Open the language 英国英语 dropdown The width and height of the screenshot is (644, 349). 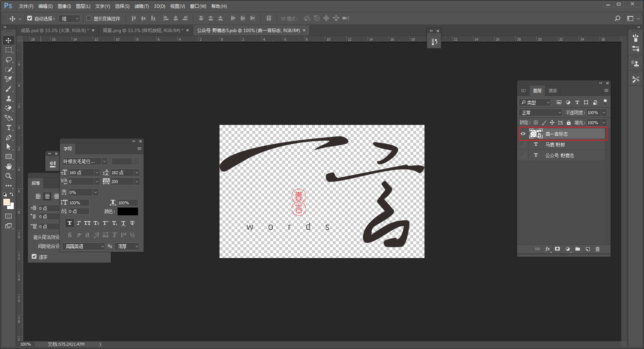[84, 246]
